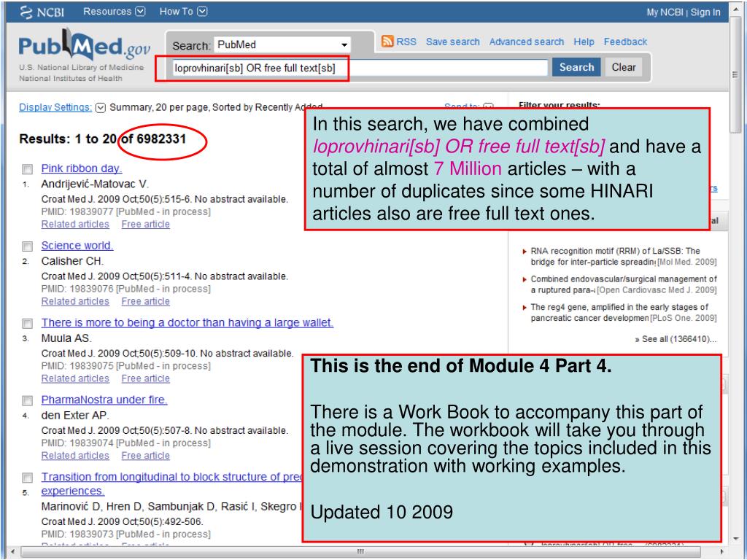Expand the Search database PubMed combo box
Viewport: 747px width, 560px height.
coord(282,44)
